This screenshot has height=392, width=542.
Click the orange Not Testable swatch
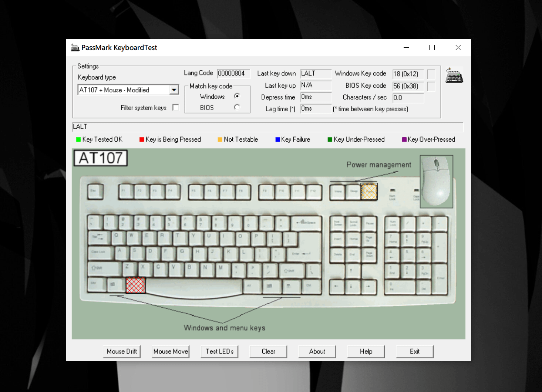click(x=220, y=139)
